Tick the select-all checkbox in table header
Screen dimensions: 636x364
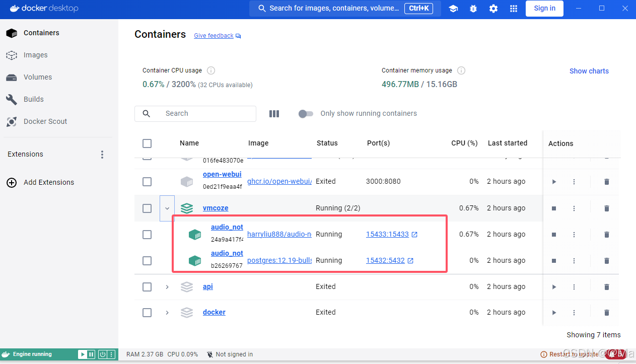coord(147,143)
